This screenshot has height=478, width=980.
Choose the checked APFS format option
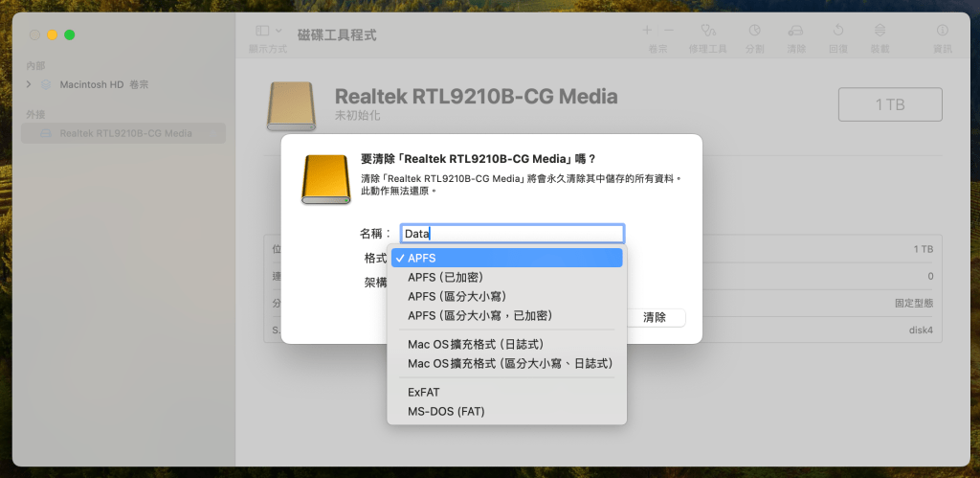507,258
